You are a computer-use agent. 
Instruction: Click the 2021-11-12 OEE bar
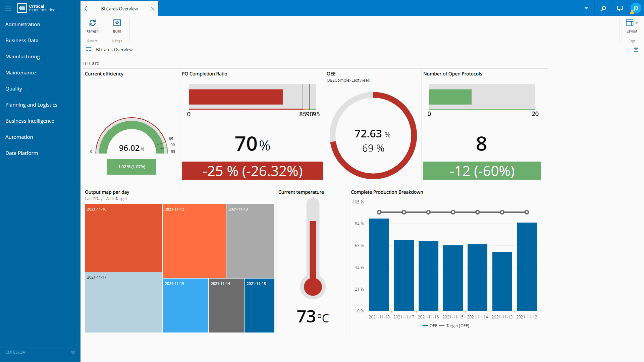pyautogui.click(x=527, y=266)
